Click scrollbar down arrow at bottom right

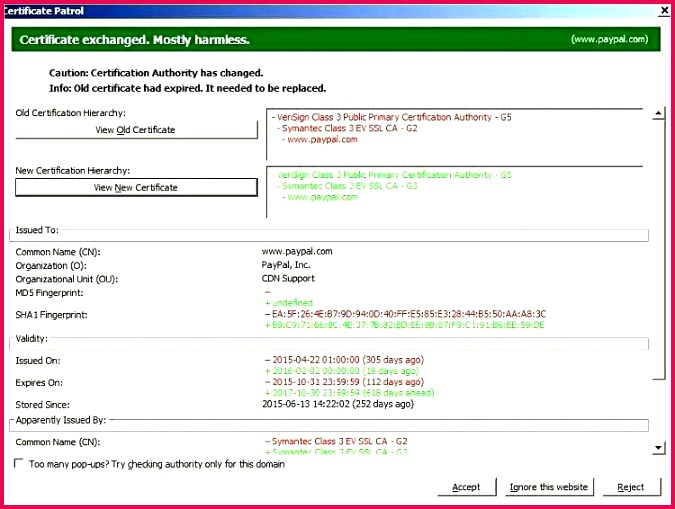coord(658,448)
